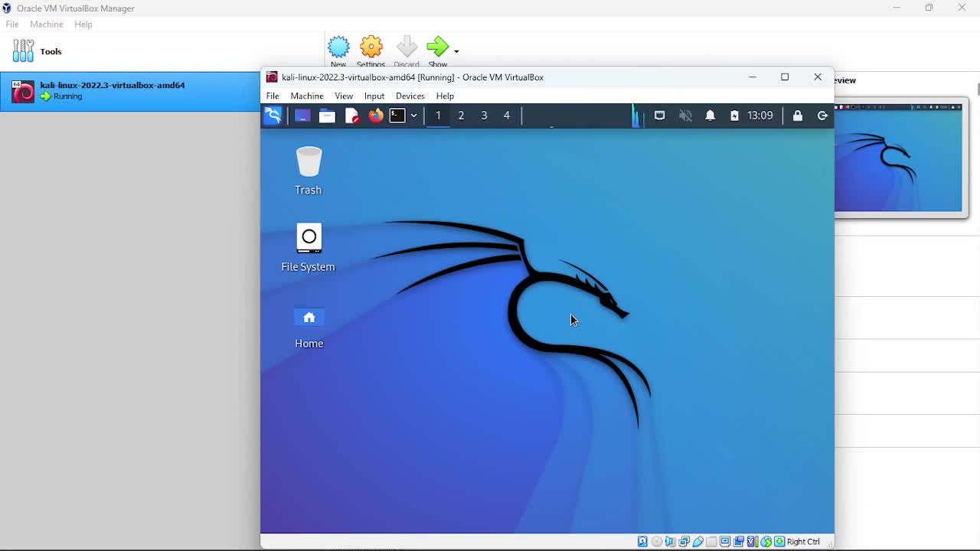
Task: Click the VM preview thumbnail in Manager
Action: pos(898,158)
